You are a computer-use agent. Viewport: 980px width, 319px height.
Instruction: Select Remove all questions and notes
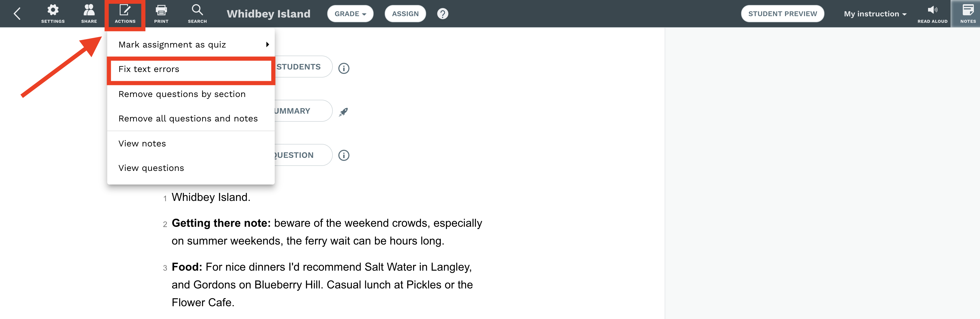(x=191, y=118)
